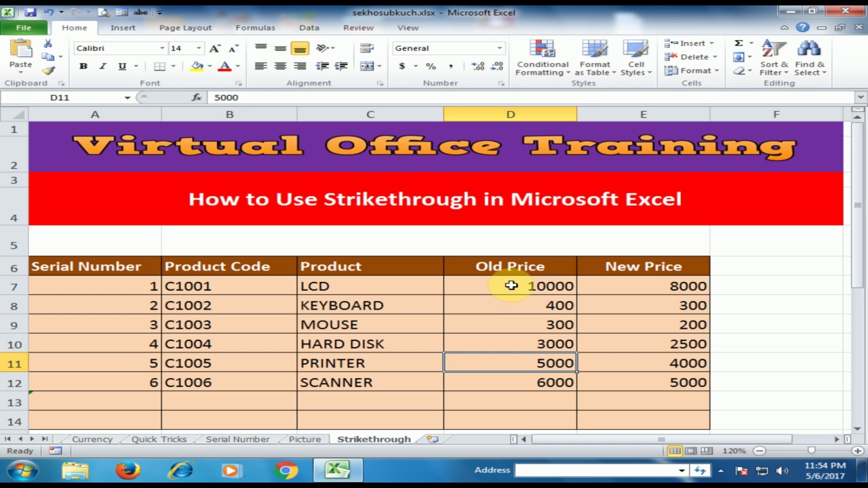
Task: Click the formula bar showing 5000
Action: tap(532, 98)
